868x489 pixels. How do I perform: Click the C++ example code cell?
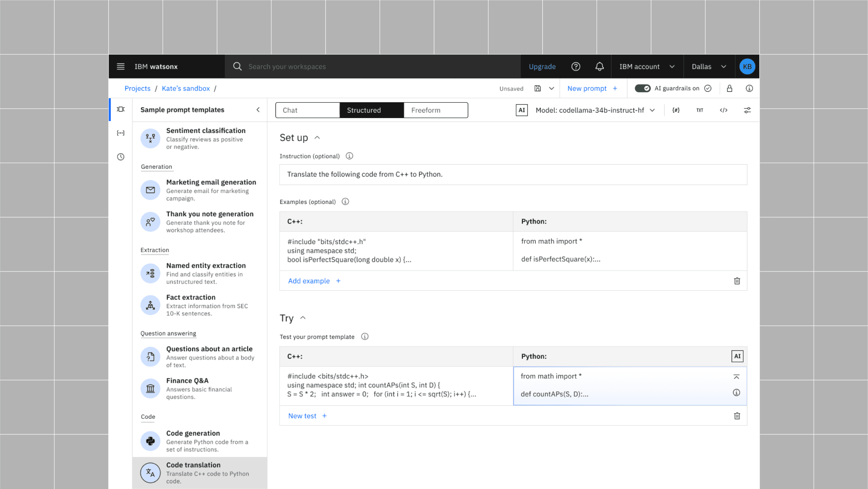point(396,250)
